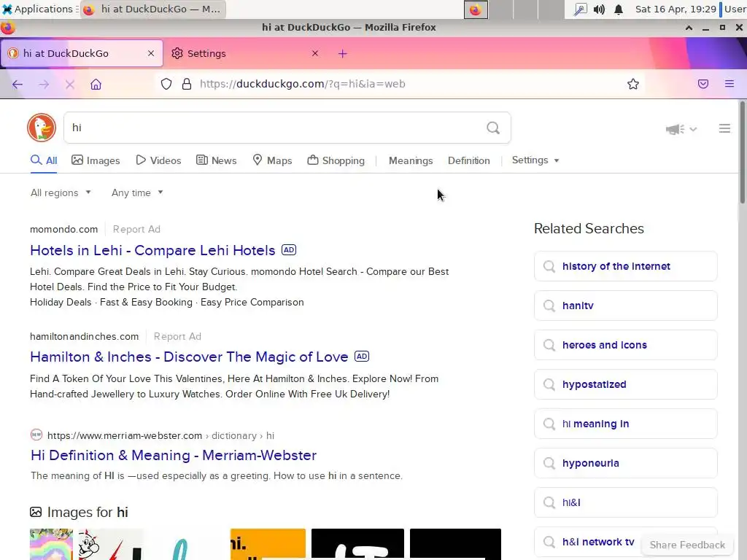Open tracking protection shield icon

[x=166, y=85]
